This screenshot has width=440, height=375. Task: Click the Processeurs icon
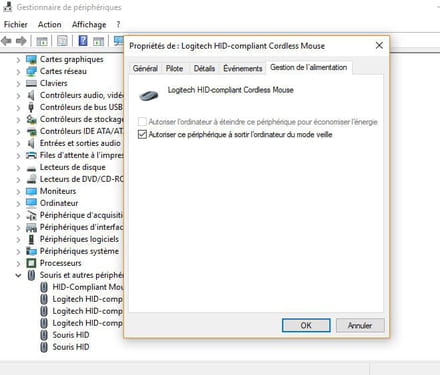(31, 263)
